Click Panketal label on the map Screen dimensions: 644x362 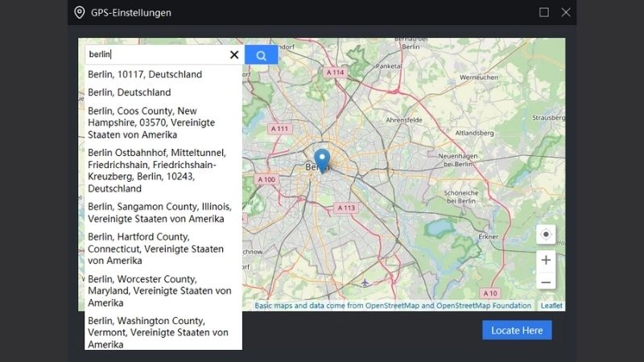tap(389, 66)
